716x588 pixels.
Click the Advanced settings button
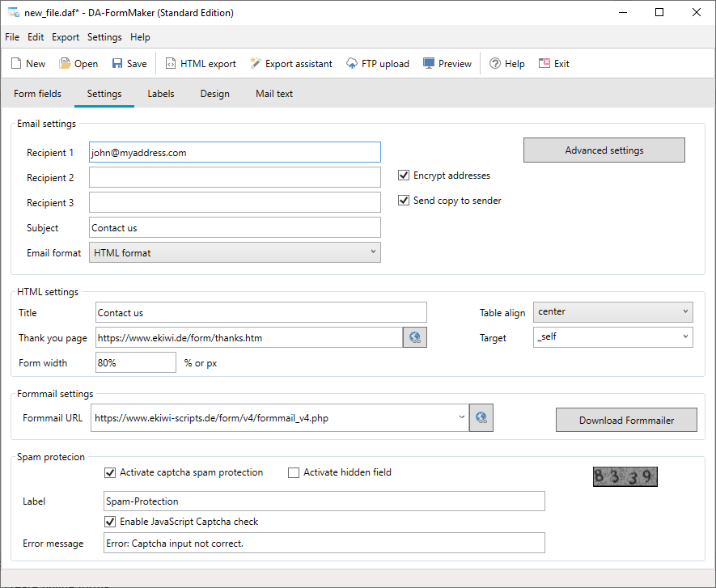pyautogui.click(x=604, y=150)
